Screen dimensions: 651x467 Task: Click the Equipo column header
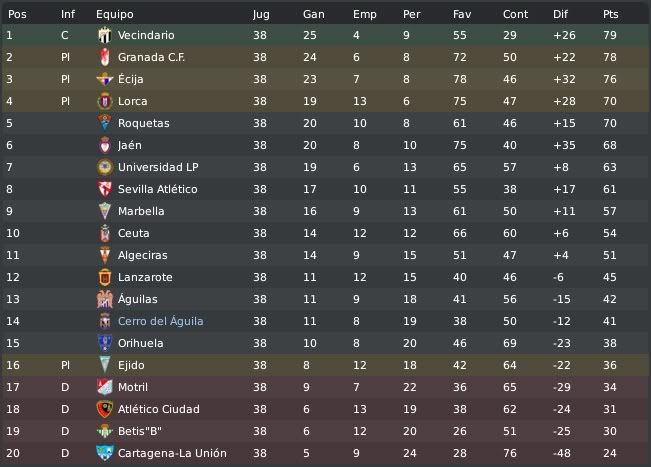[115, 15]
